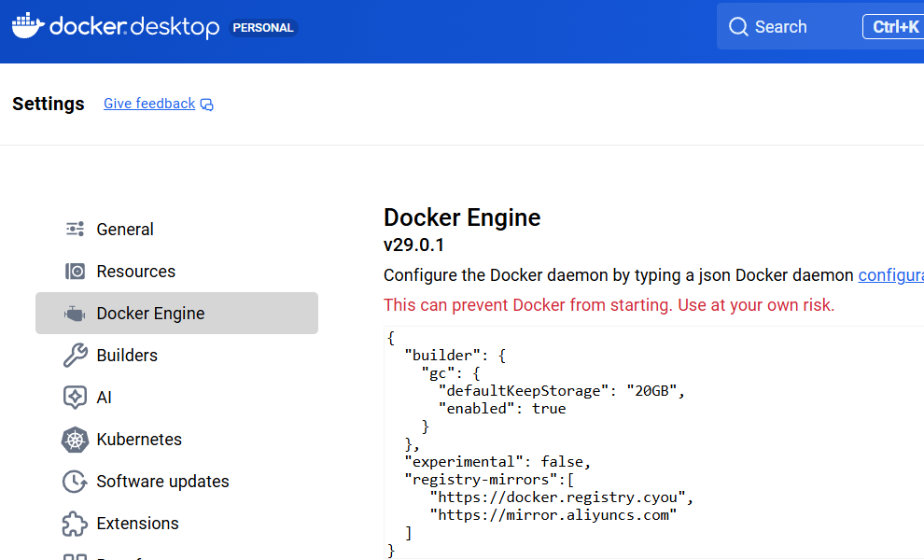This screenshot has width=924, height=560.
Task: Click the Software updates clock icon
Action: [75, 482]
